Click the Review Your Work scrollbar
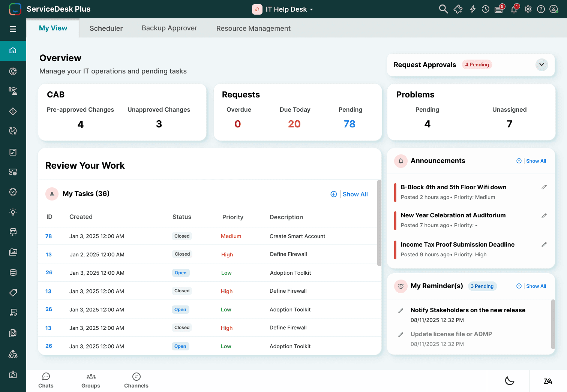Image resolution: width=567 pixels, height=392 pixels. point(379,223)
